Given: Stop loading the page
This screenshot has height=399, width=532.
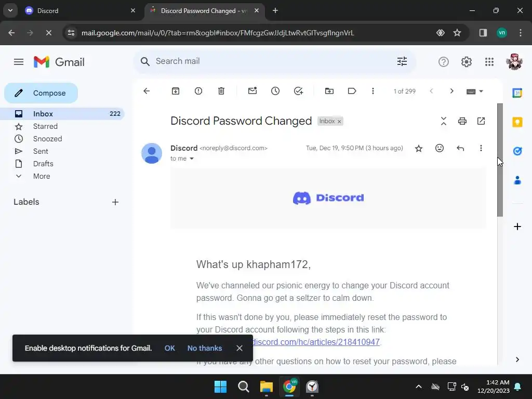Looking at the screenshot, I should click(48, 33).
